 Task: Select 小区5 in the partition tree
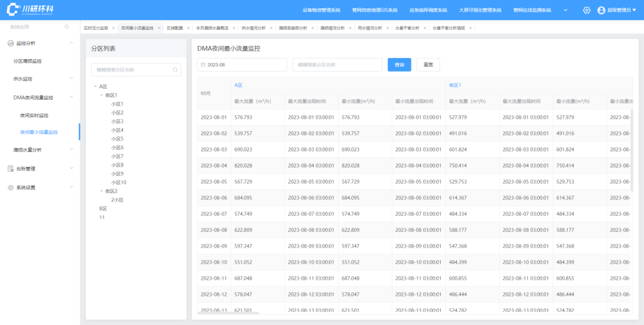pyautogui.click(x=117, y=139)
